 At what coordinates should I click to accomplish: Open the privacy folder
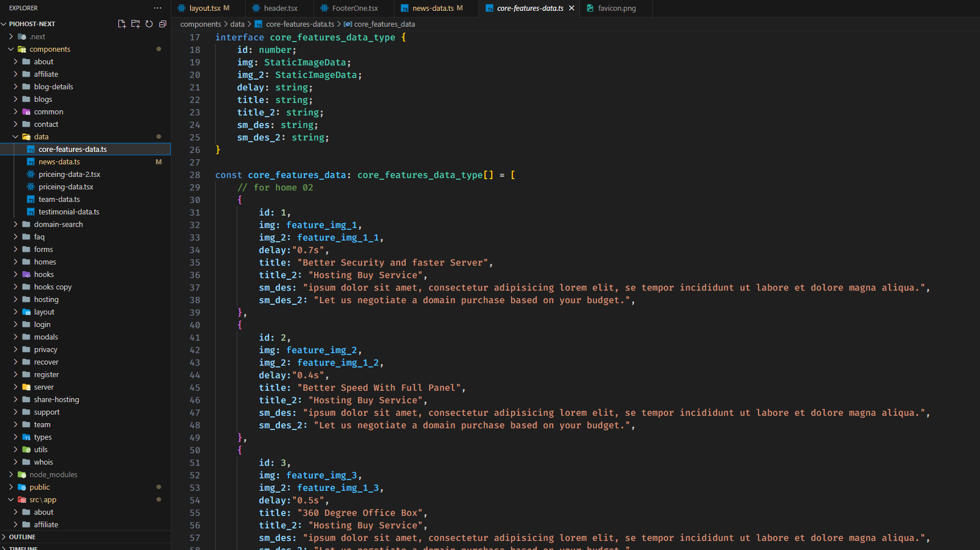pyautogui.click(x=85, y=349)
